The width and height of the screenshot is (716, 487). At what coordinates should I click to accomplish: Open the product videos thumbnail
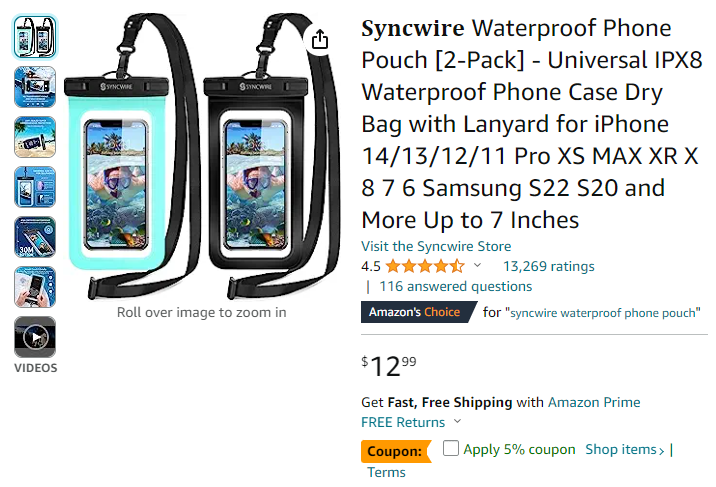point(35,337)
